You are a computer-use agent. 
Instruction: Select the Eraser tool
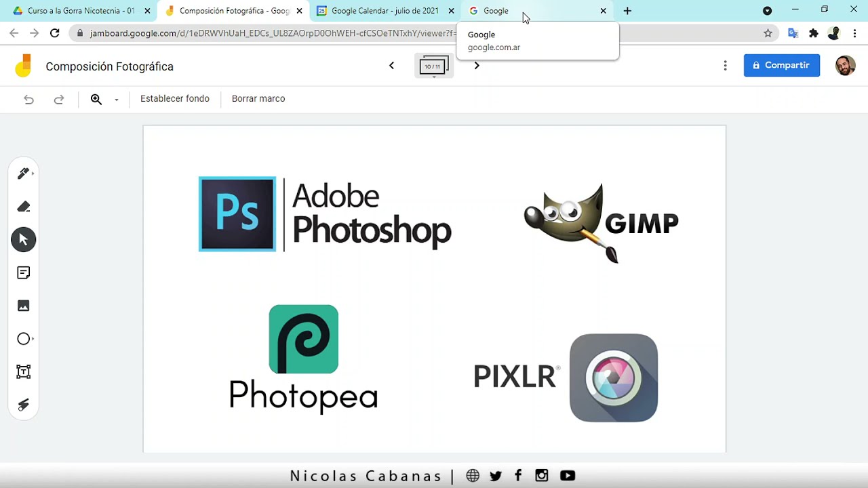coord(24,207)
